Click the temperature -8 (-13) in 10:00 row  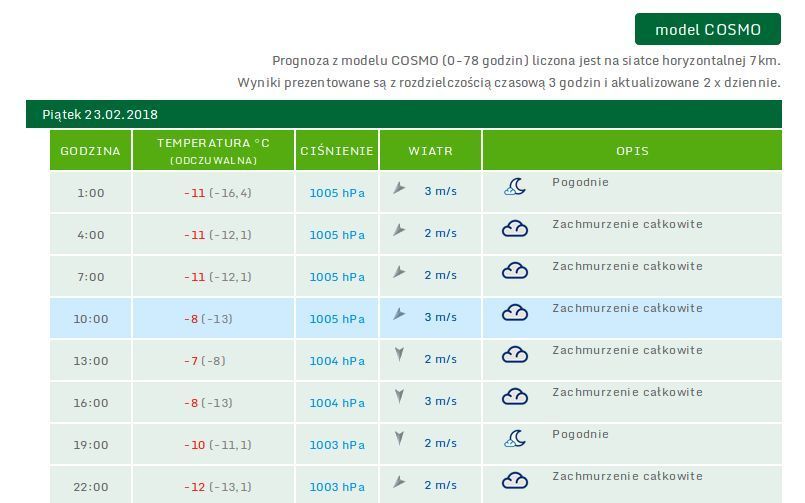coord(208,319)
